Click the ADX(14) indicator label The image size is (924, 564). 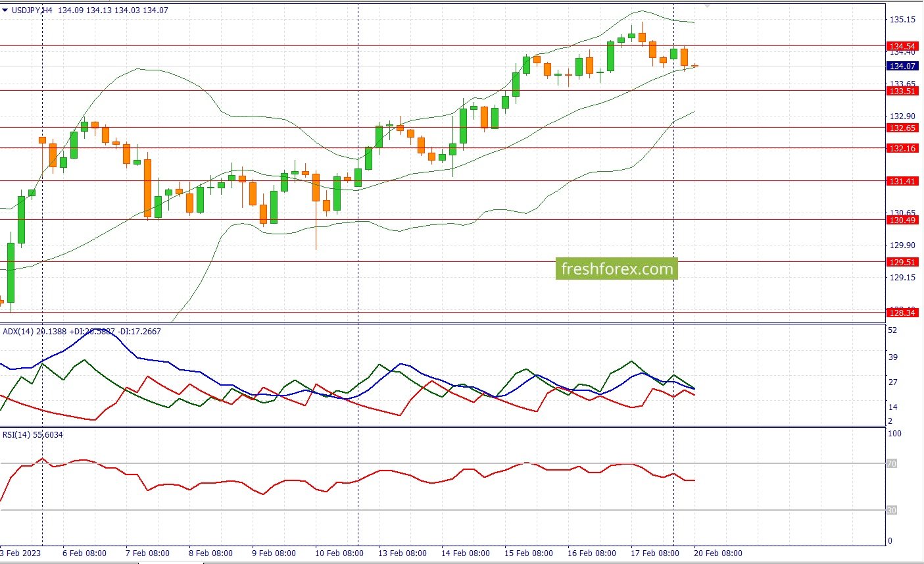[x=18, y=332]
